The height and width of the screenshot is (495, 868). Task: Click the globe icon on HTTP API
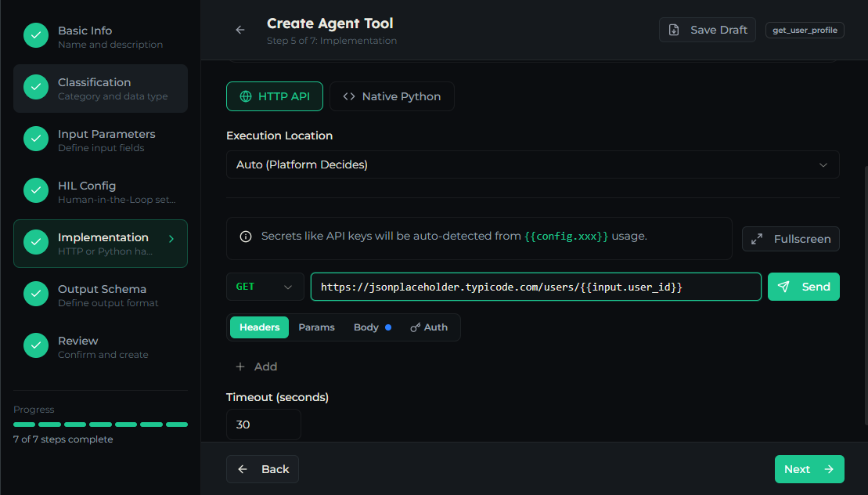[245, 96]
